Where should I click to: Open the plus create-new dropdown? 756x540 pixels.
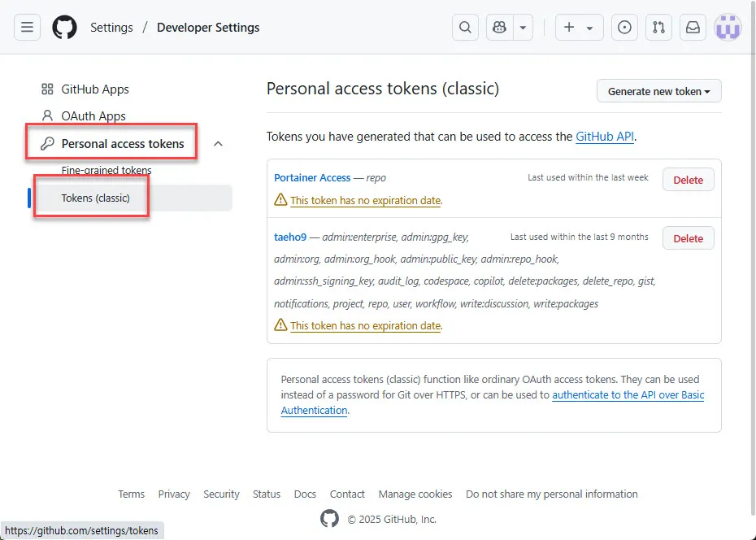pos(579,27)
